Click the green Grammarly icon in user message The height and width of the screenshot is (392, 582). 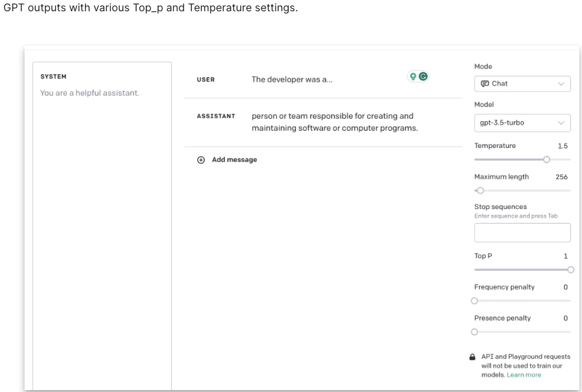pos(423,77)
